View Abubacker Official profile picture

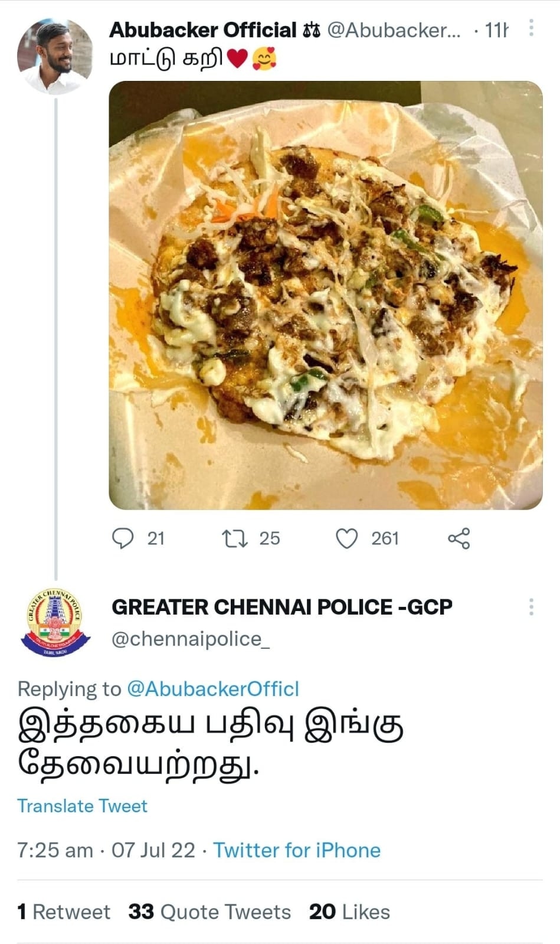tap(55, 55)
